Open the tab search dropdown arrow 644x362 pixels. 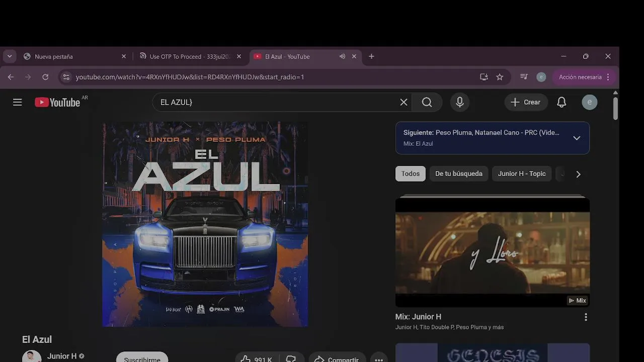(x=10, y=56)
